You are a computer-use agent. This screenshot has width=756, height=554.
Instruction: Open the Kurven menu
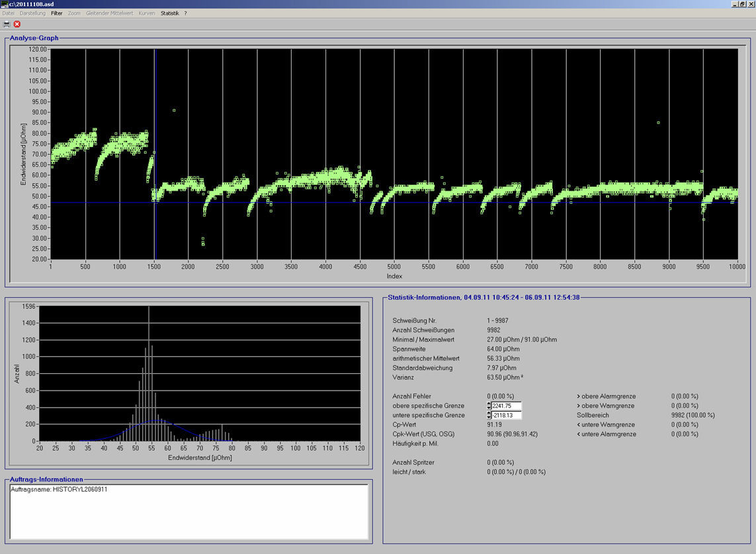tap(147, 13)
